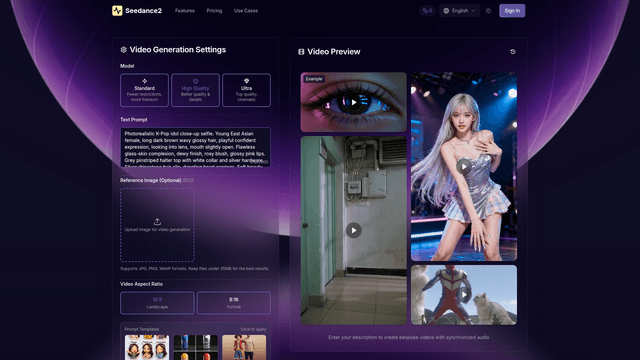Click the Video Preview film icon
Viewport: 640px width, 360px height.
[x=301, y=52]
